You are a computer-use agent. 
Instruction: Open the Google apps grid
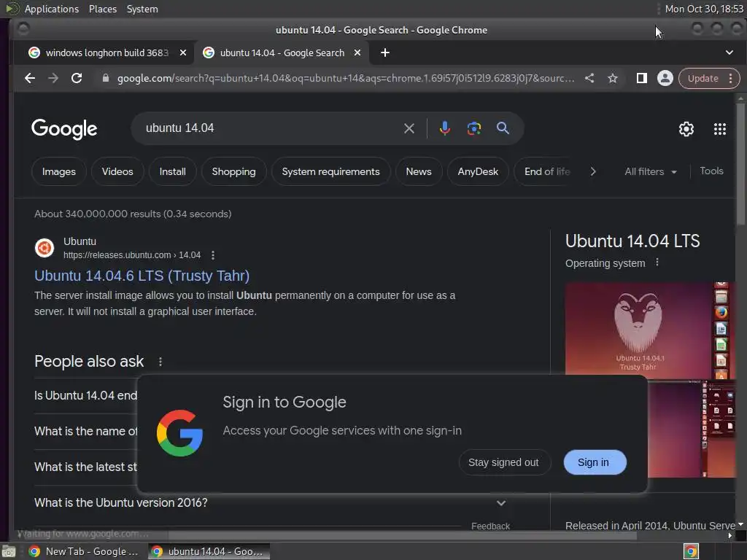coord(720,129)
